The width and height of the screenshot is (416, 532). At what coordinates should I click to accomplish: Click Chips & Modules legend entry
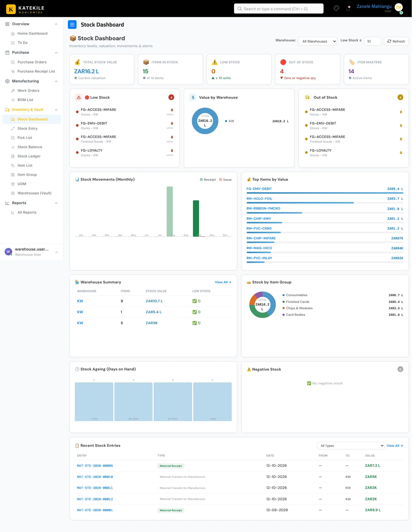[299, 308]
